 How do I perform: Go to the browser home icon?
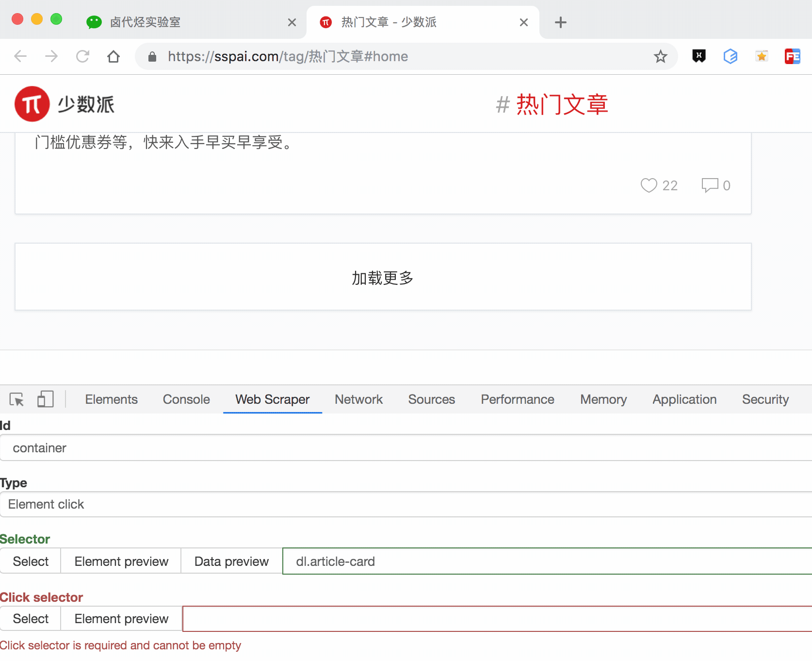pyautogui.click(x=114, y=56)
